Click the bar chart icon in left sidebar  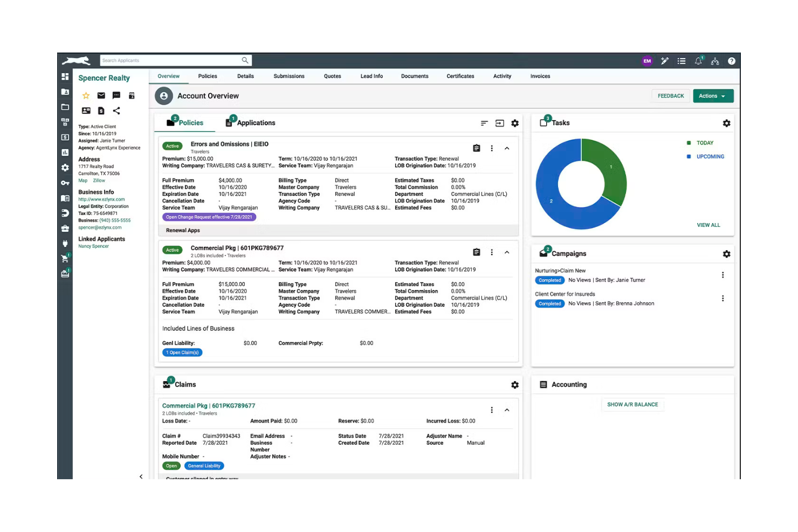[65, 152]
